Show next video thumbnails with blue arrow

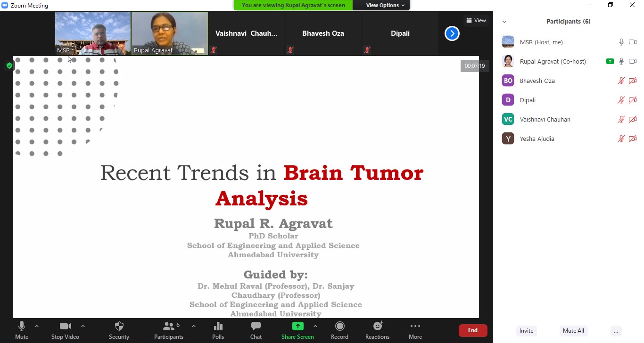(452, 33)
